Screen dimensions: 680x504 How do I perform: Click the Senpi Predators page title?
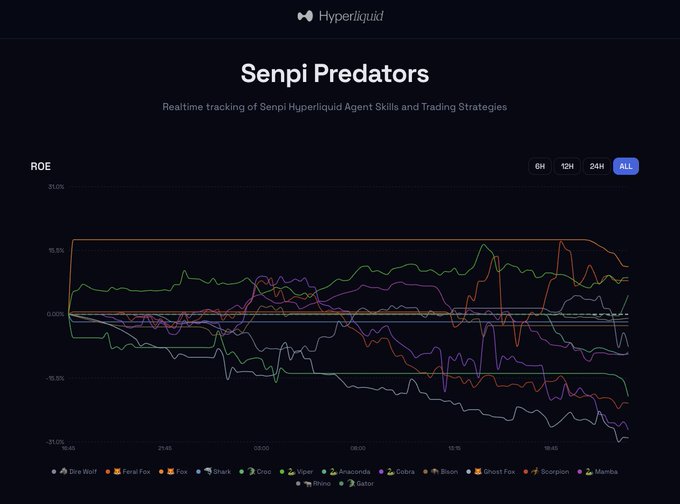click(335, 74)
